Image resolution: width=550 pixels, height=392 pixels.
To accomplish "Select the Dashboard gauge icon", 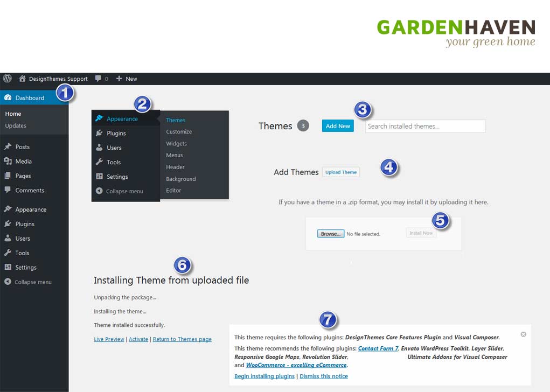I will [8, 97].
